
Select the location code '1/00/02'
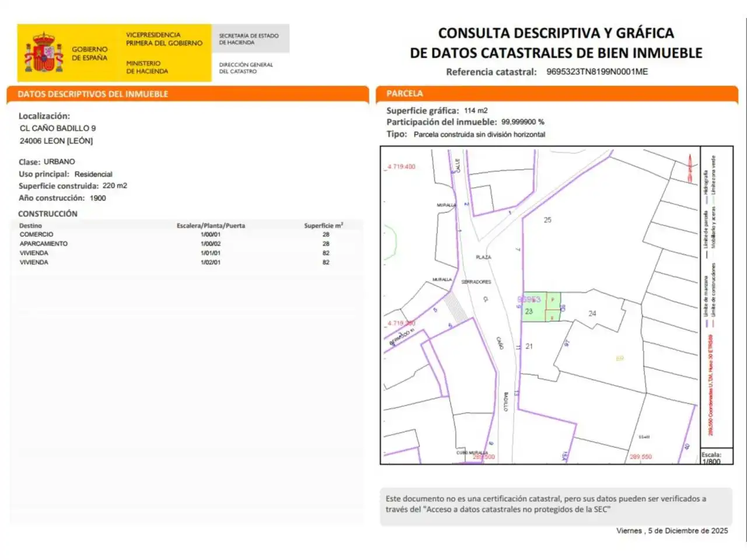coord(211,244)
